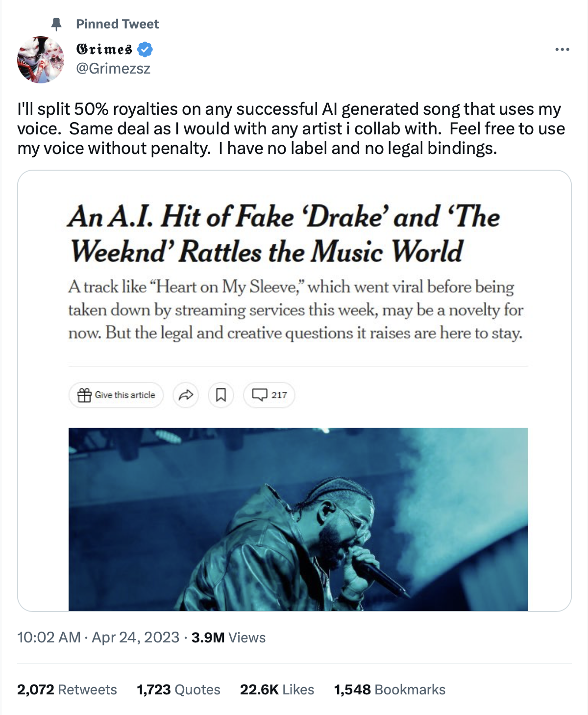Click the Pinned Tweet label
Image resolution: width=588 pixels, height=715 pixels.
[x=118, y=24]
